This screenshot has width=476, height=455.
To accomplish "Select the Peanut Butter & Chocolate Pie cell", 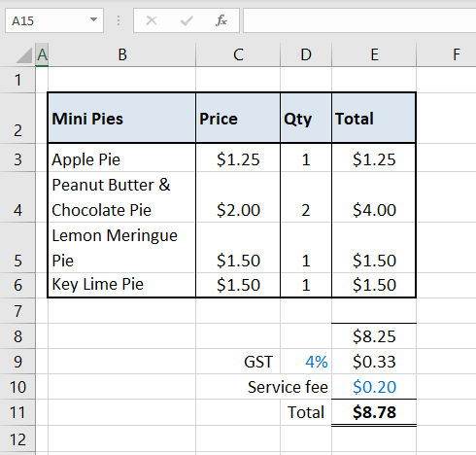I will pyautogui.click(x=121, y=197).
